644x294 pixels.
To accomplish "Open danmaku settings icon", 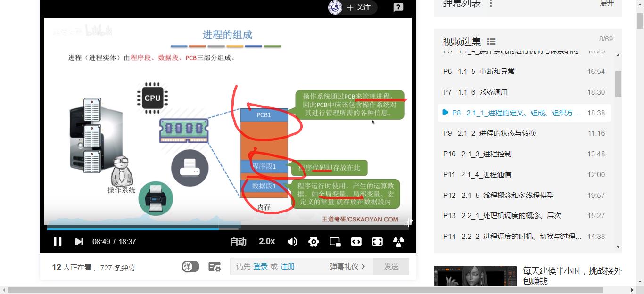I will tap(215, 267).
